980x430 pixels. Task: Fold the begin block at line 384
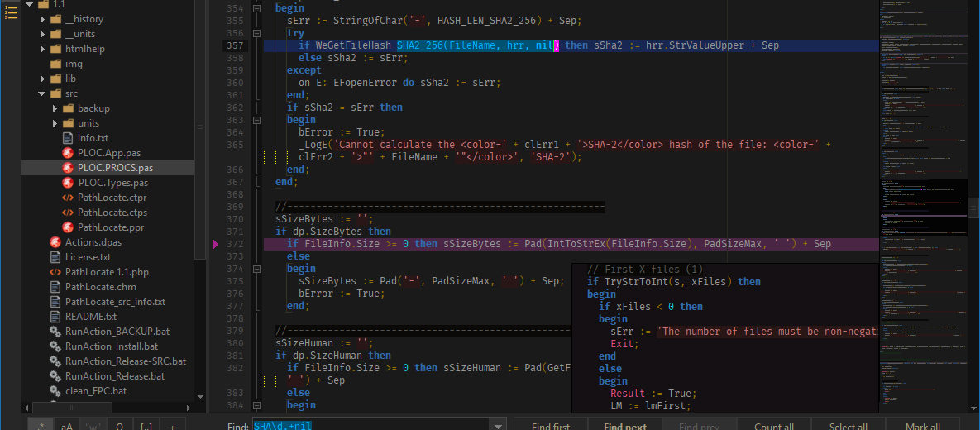(256, 405)
